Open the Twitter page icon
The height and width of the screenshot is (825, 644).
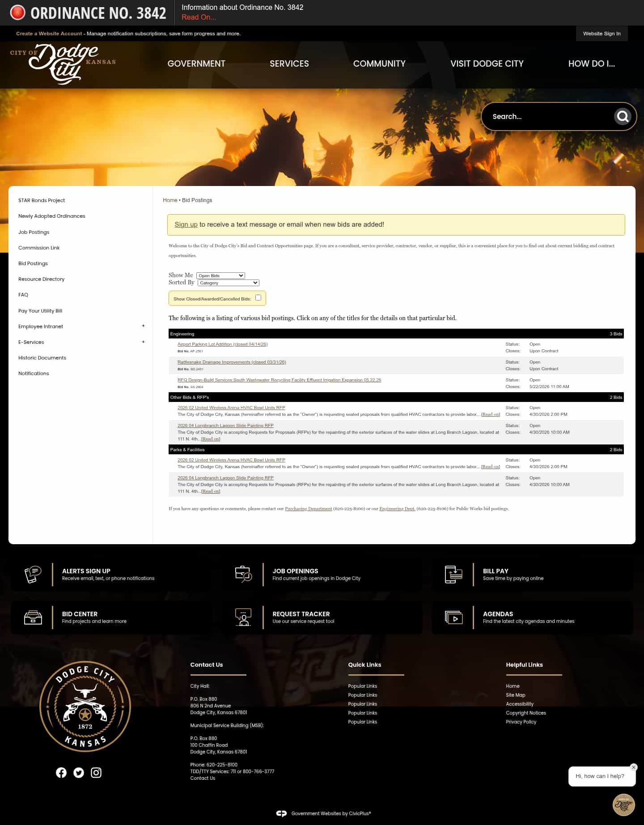click(79, 773)
